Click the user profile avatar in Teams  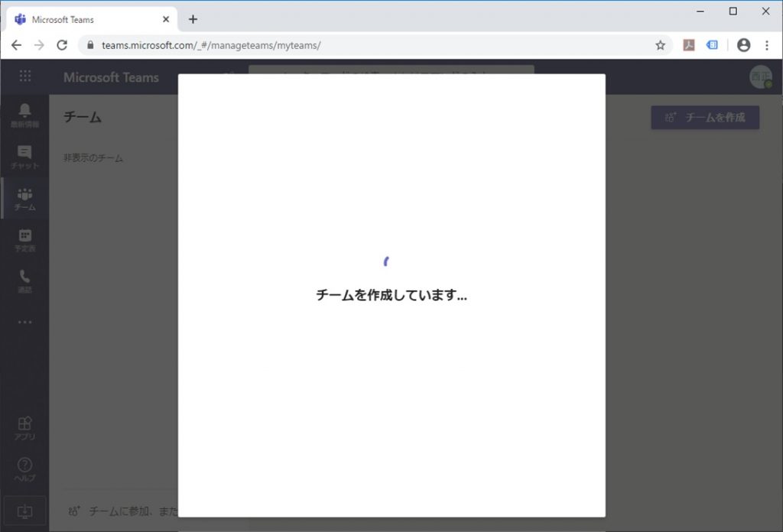(760, 77)
